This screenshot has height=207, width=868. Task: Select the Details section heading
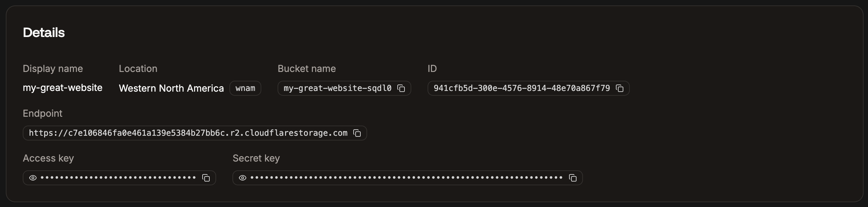43,33
